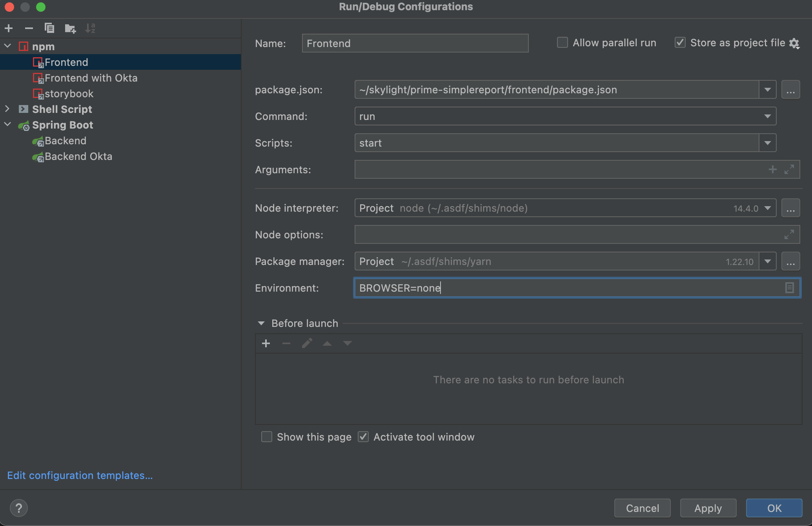The width and height of the screenshot is (812, 526).
Task: Click the Environment input field
Action: coord(577,288)
